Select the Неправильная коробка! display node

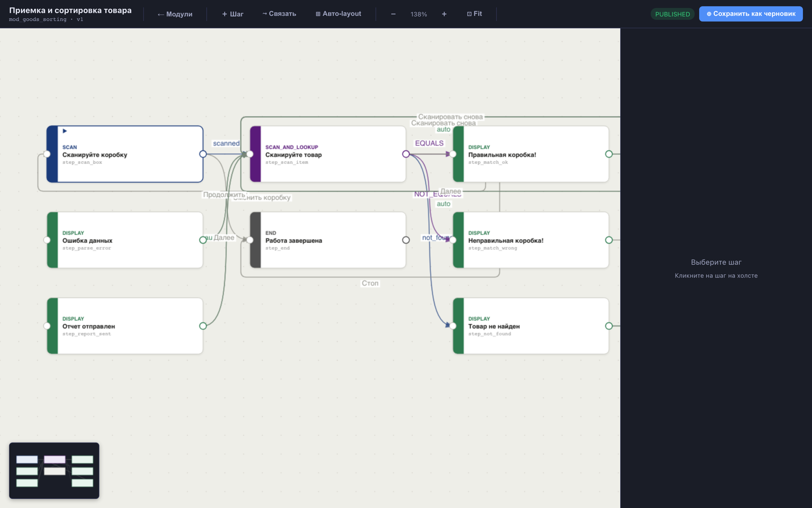coord(531,240)
